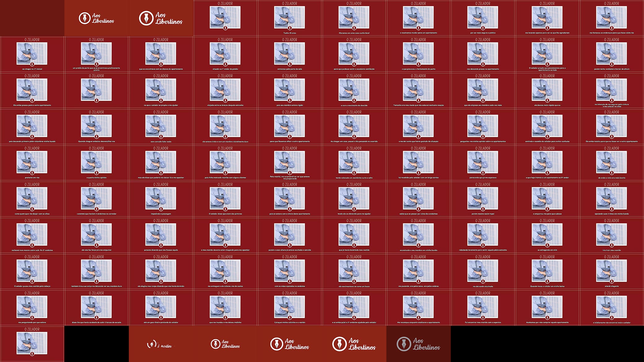Open frame 'porém tenho verdadeiro horror de altura'

611,54
